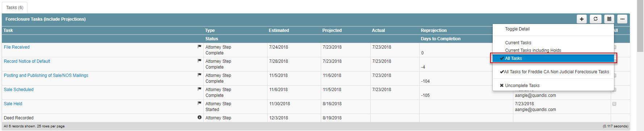Click flag icon for Sale Scheduled row
The height and width of the screenshot is (131, 644).
click(x=199, y=89)
